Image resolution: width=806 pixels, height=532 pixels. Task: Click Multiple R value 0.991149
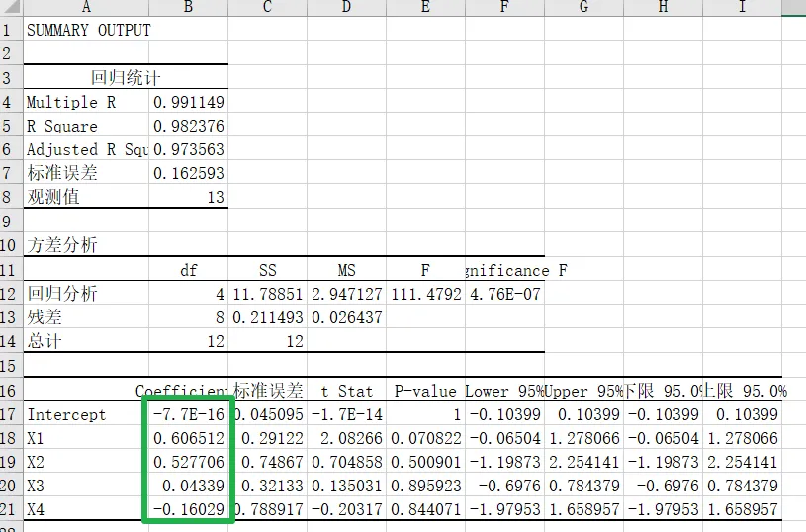click(188, 102)
